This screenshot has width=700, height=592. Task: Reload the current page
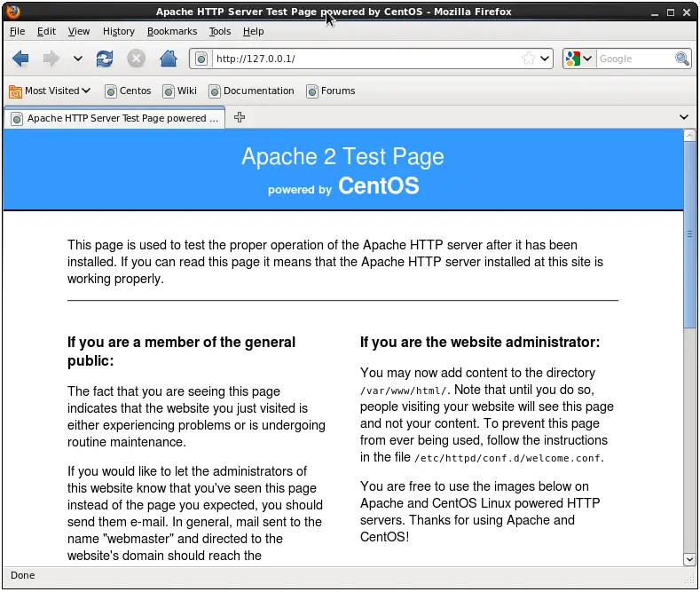(105, 59)
